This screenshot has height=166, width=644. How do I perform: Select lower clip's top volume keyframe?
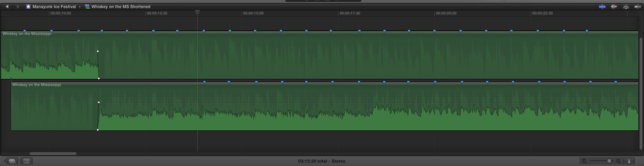(x=99, y=102)
